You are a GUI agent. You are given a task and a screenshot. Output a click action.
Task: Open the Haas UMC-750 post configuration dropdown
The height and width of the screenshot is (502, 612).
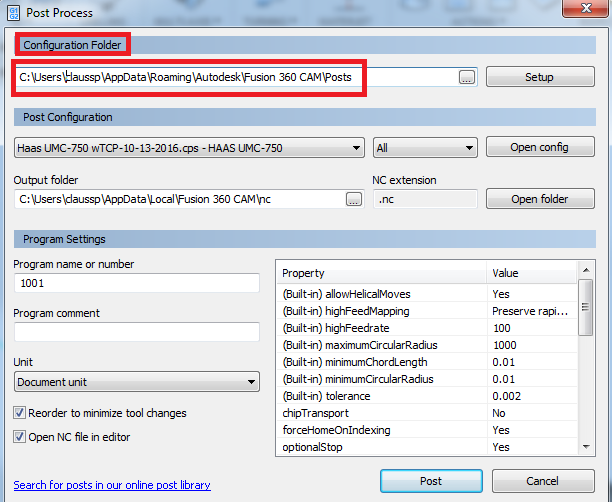189,148
